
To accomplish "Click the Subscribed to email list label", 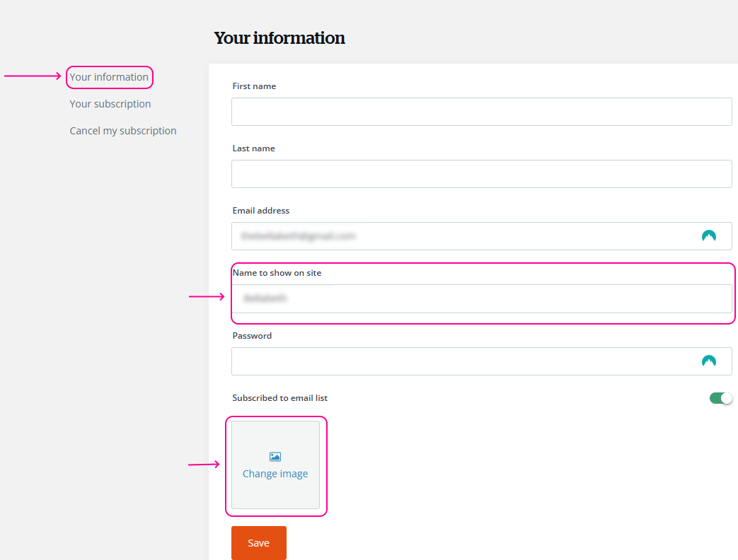I will tap(280, 398).
